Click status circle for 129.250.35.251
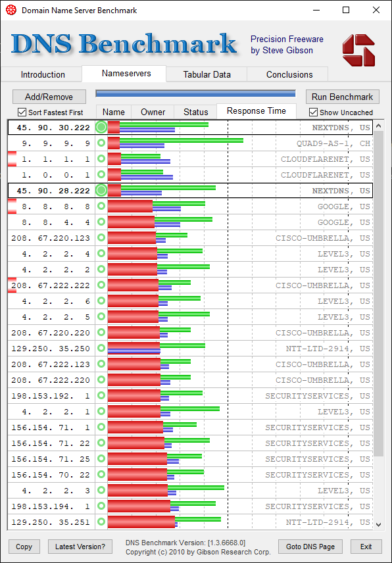The width and height of the screenshot is (392, 563). pyautogui.click(x=101, y=522)
